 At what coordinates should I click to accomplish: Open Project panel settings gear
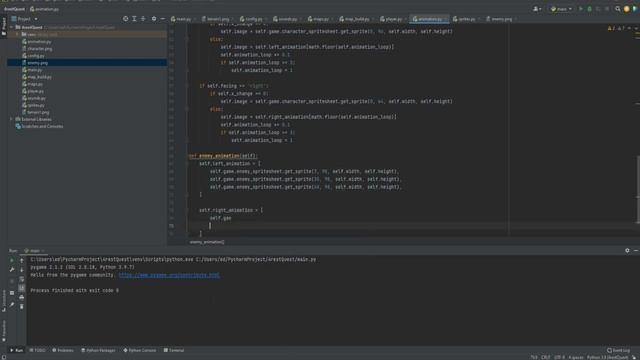pyautogui.click(x=154, y=19)
